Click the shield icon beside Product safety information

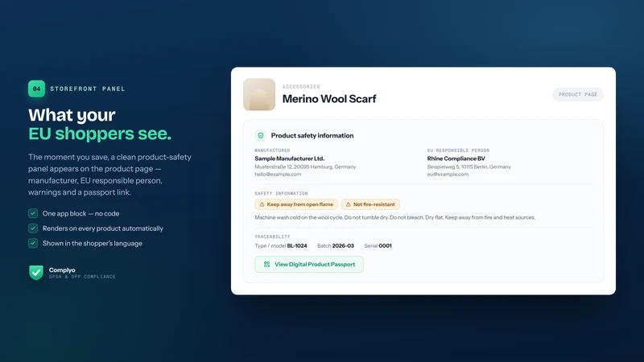[x=261, y=135]
